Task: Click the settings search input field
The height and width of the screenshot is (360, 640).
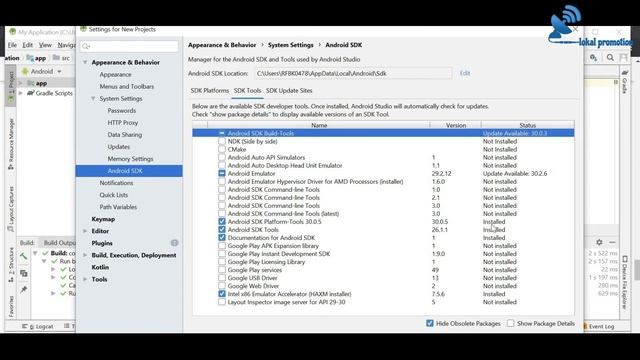Action: [129, 46]
